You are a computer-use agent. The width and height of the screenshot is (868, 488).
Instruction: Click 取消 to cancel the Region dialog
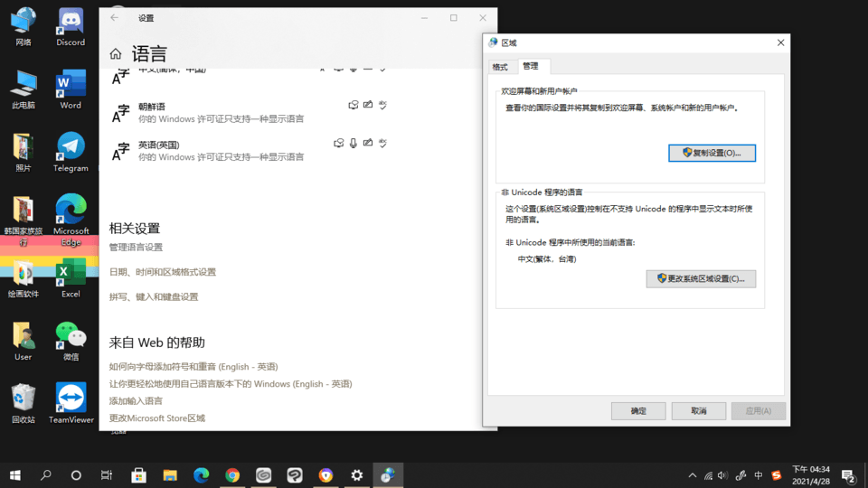(698, 410)
